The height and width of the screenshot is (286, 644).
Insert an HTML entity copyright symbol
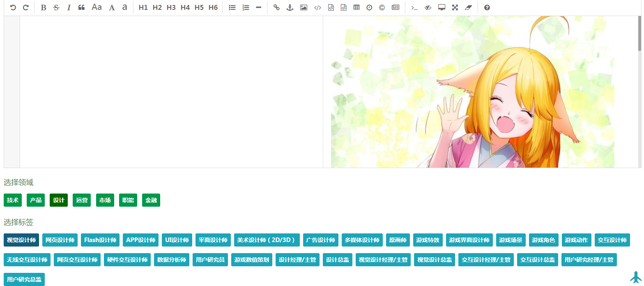coord(382,7)
